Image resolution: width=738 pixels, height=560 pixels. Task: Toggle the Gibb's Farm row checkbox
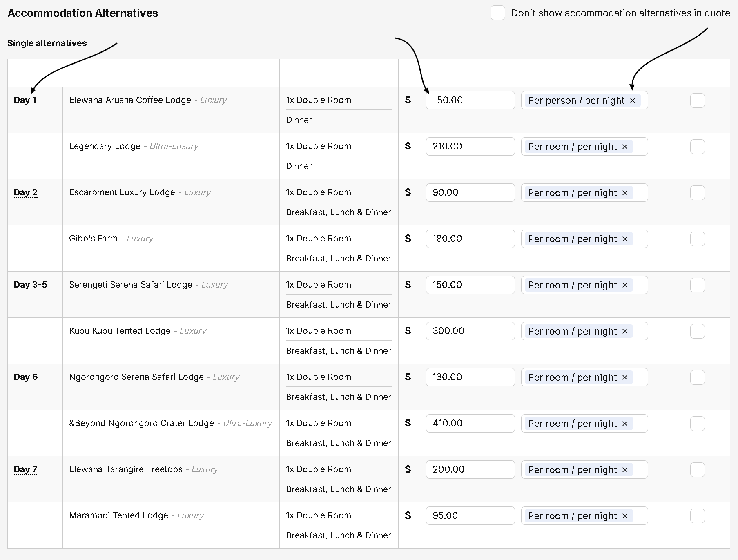698,239
